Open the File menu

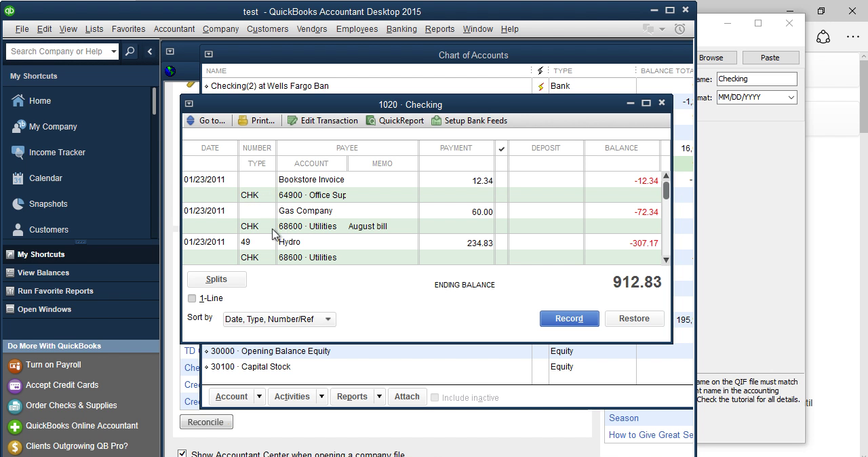coord(22,29)
